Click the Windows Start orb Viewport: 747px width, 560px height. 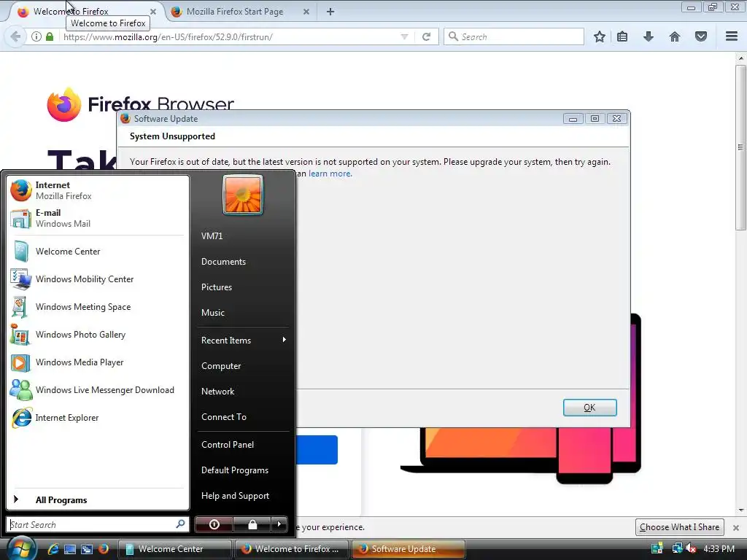point(21,548)
